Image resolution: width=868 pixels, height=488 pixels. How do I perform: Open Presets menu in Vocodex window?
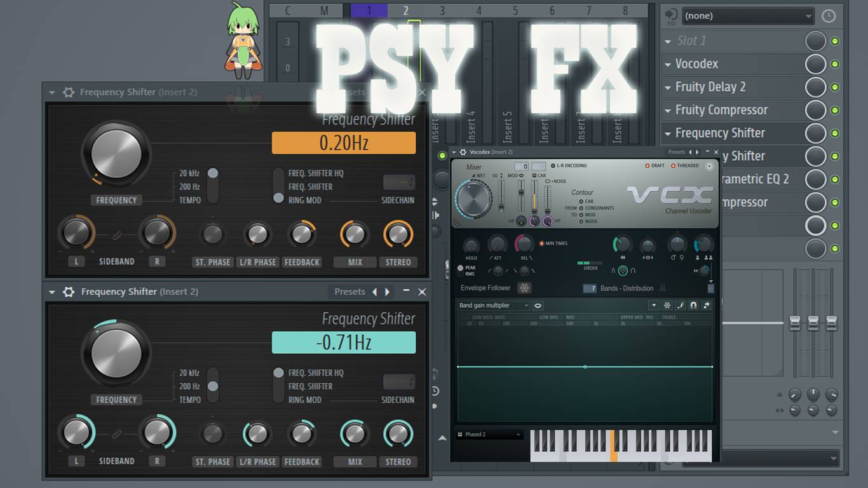tap(676, 152)
